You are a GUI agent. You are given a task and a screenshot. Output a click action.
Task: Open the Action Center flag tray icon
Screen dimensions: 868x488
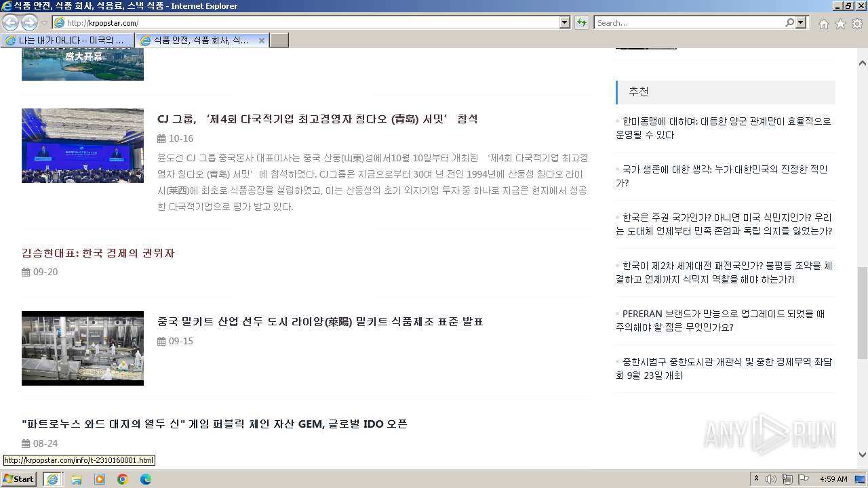(x=804, y=479)
